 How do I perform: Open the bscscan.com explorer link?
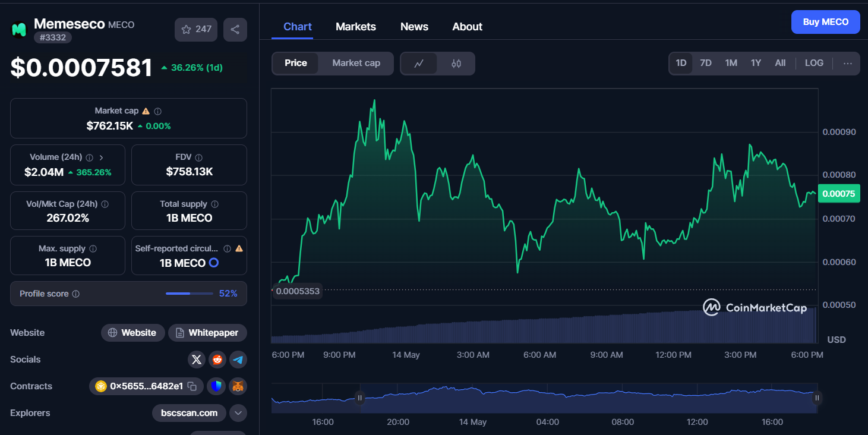(x=190, y=413)
